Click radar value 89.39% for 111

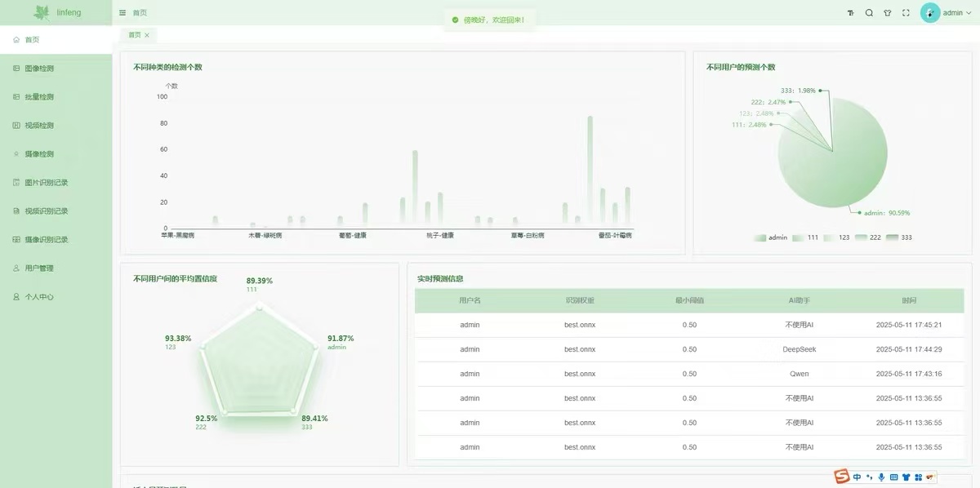click(x=260, y=281)
